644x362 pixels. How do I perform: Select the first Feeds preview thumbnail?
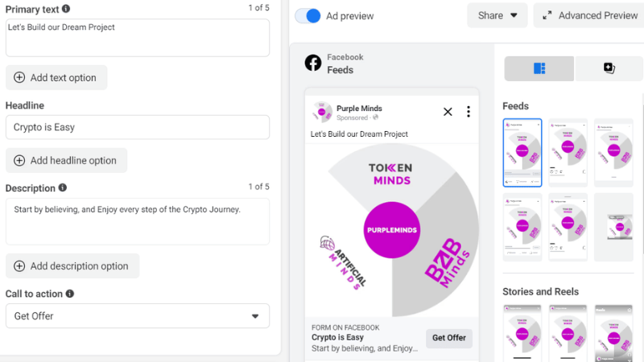(x=522, y=153)
